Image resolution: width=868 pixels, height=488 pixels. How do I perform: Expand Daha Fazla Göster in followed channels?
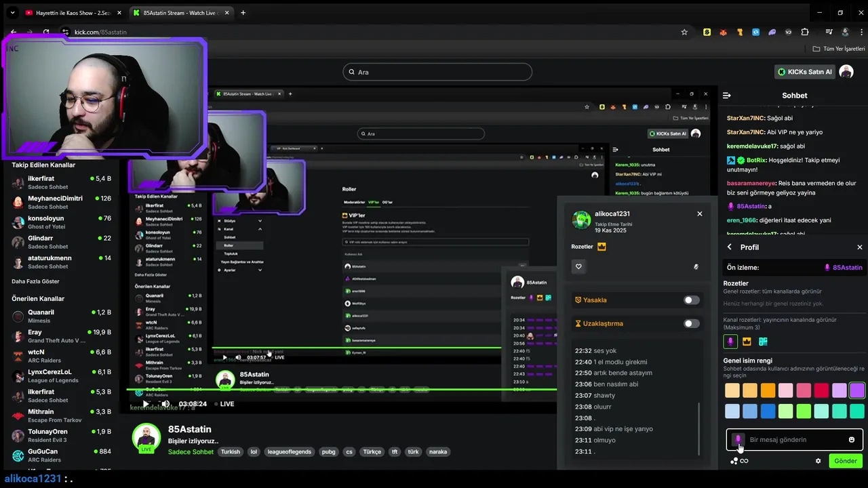35,281
